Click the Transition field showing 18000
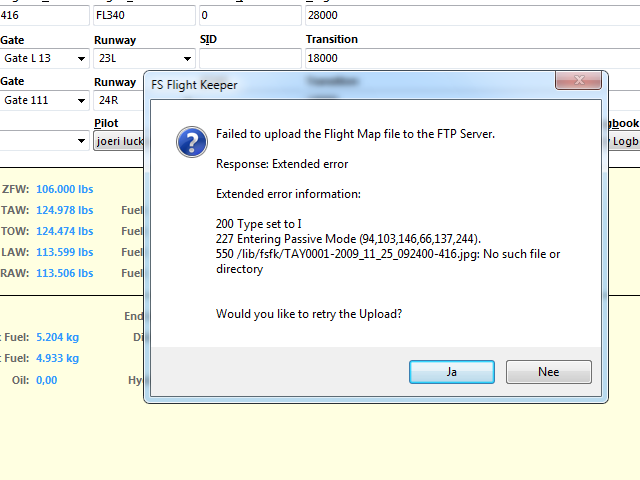The width and height of the screenshot is (640, 480). click(x=473, y=58)
